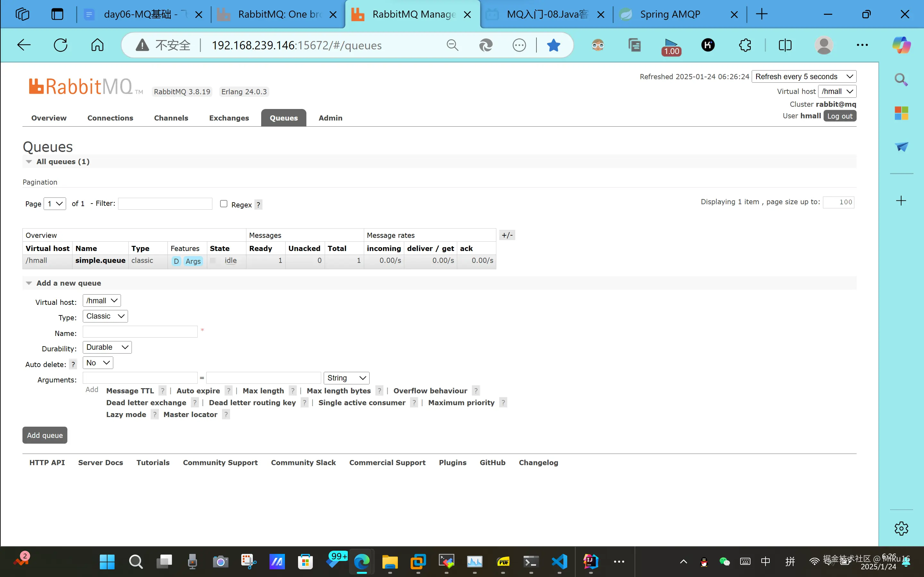924x577 pixels.
Task: Switch to the Spring AMQP browser tab
Action: [670, 14]
